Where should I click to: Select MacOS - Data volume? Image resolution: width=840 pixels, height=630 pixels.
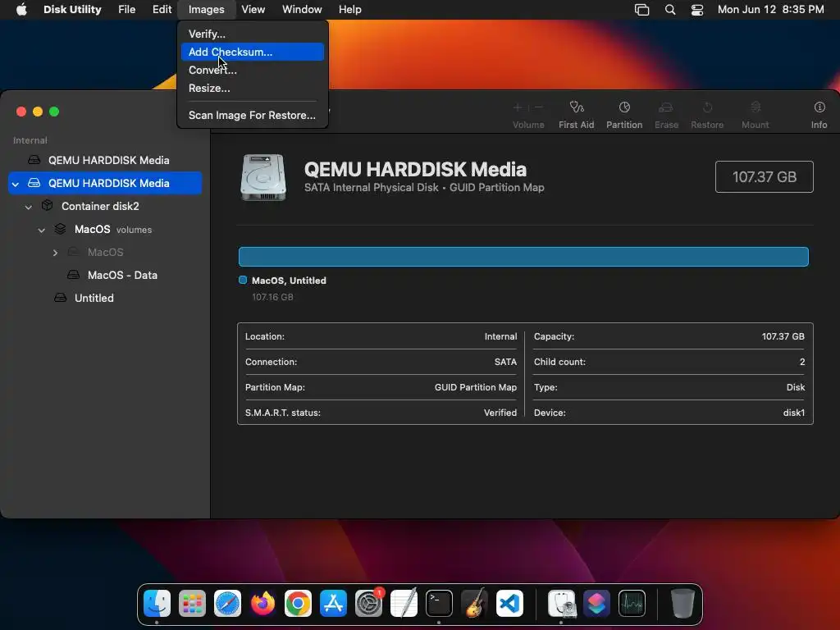coord(105,275)
